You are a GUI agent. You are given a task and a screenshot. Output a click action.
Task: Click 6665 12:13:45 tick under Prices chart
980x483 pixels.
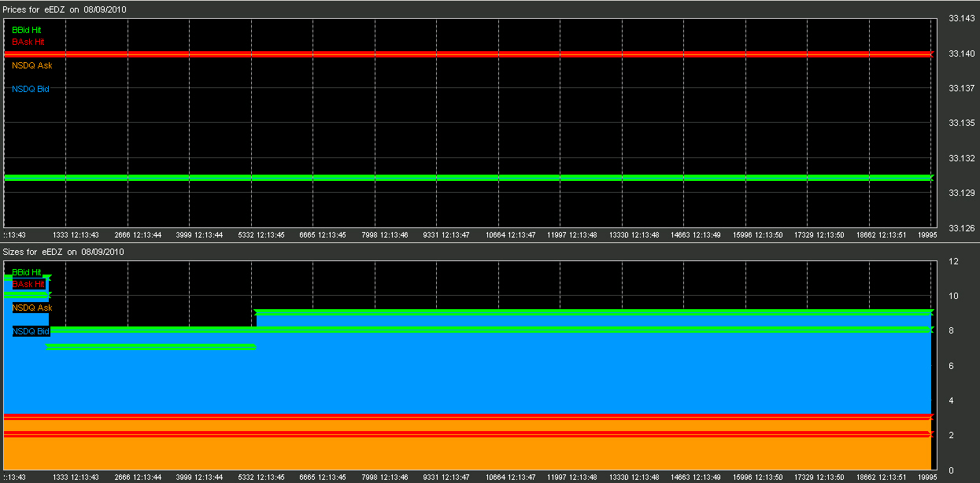click(x=323, y=234)
